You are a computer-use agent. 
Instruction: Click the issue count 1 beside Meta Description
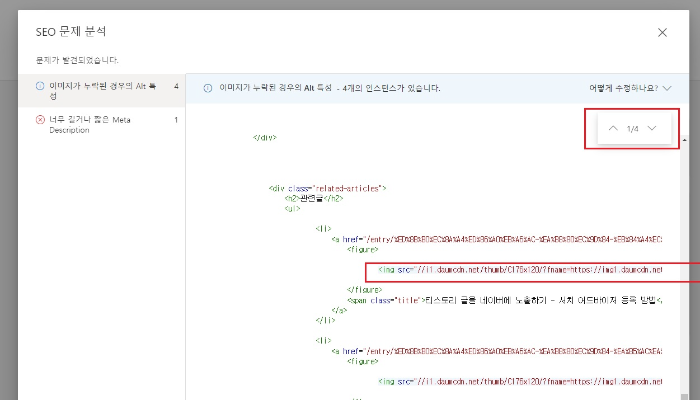pyautogui.click(x=176, y=120)
